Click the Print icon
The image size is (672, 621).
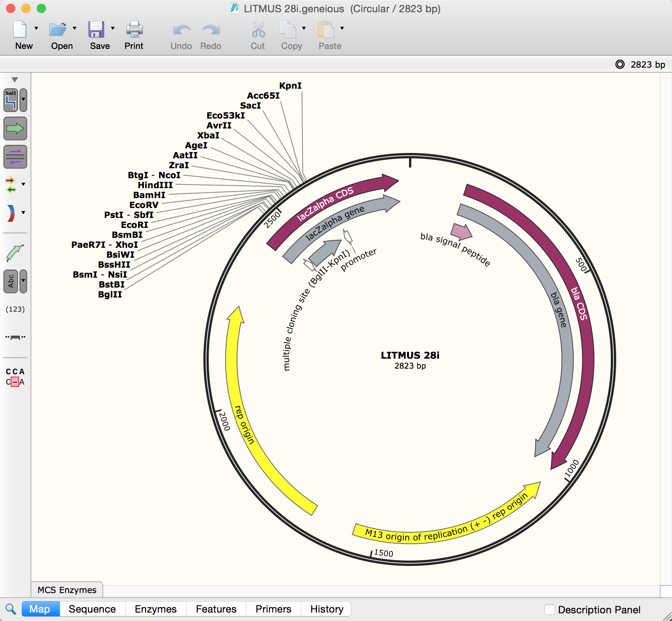coord(134,29)
